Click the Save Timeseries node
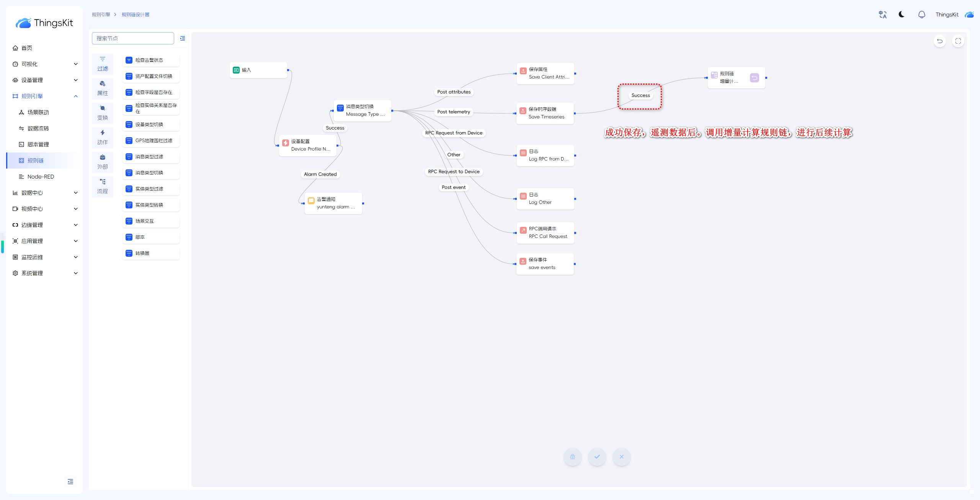The width and height of the screenshot is (980, 500). (x=545, y=113)
